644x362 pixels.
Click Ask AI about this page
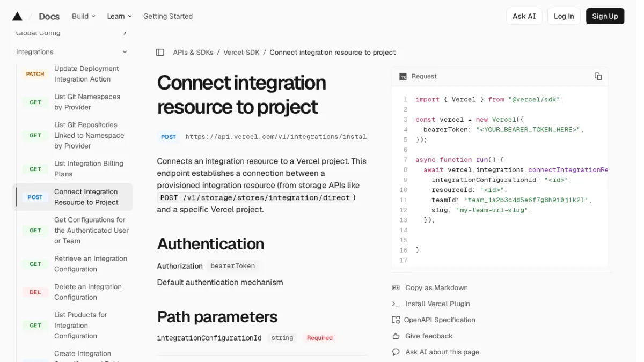[x=442, y=352]
